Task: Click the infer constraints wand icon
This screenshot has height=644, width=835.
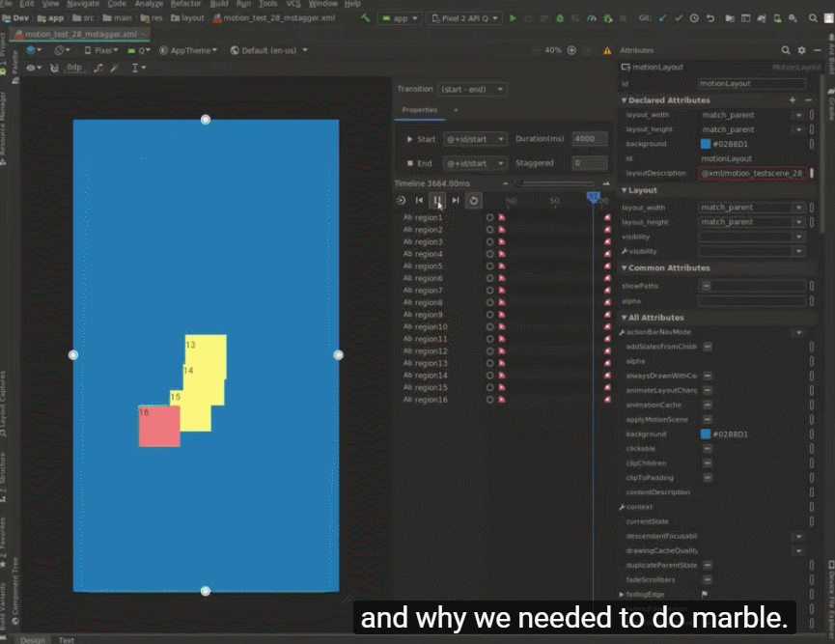Action: (x=115, y=68)
